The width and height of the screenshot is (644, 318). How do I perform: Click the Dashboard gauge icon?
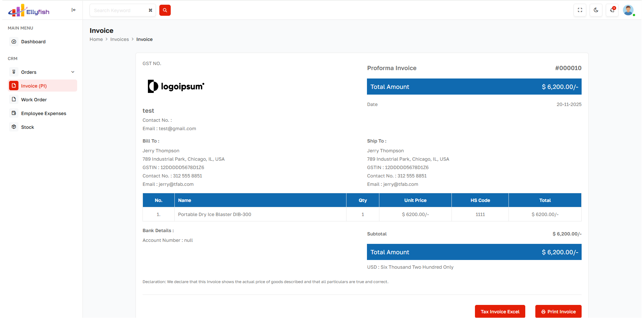tap(14, 42)
